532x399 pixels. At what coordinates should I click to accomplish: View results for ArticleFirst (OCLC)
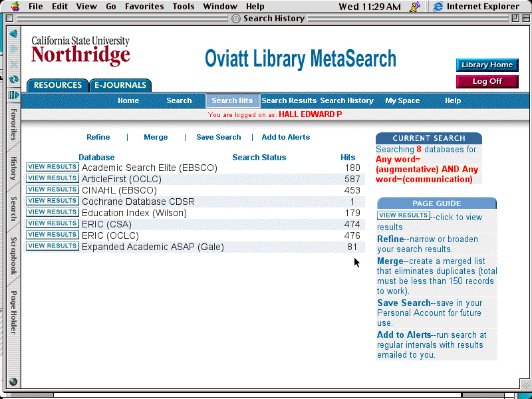[53, 178]
